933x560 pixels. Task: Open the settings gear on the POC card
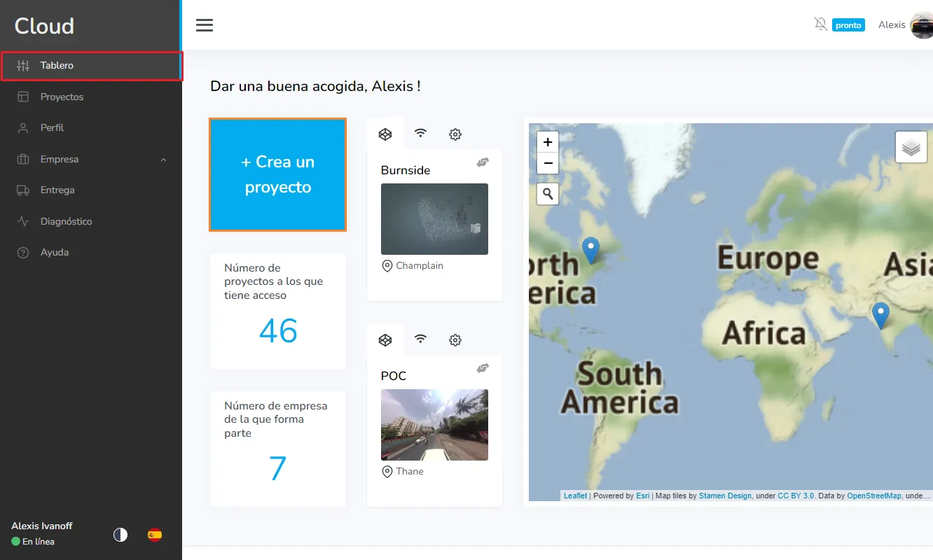click(455, 339)
